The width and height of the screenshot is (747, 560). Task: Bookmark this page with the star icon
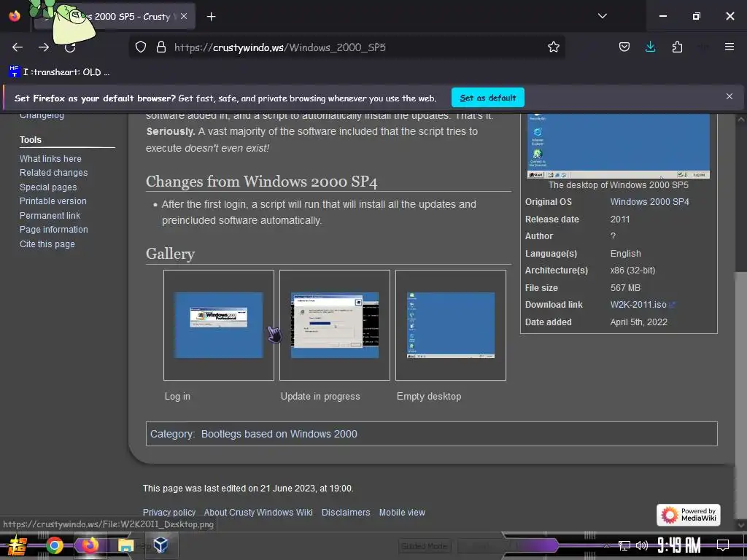click(x=554, y=47)
